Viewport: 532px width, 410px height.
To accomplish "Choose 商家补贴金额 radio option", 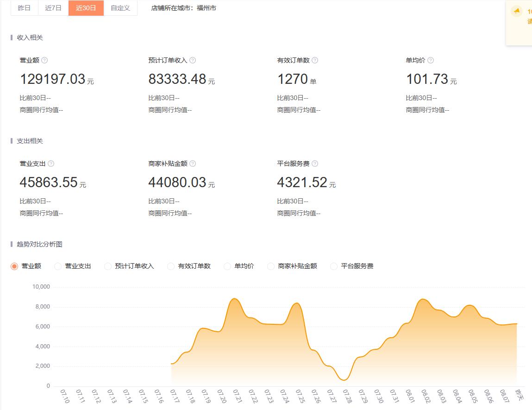I will (x=271, y=266).
